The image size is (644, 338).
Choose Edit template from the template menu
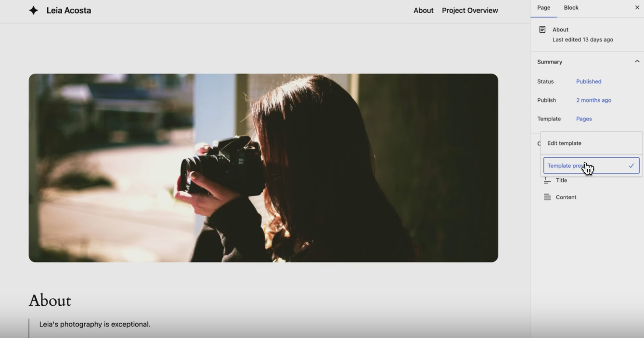click(564, 143)
